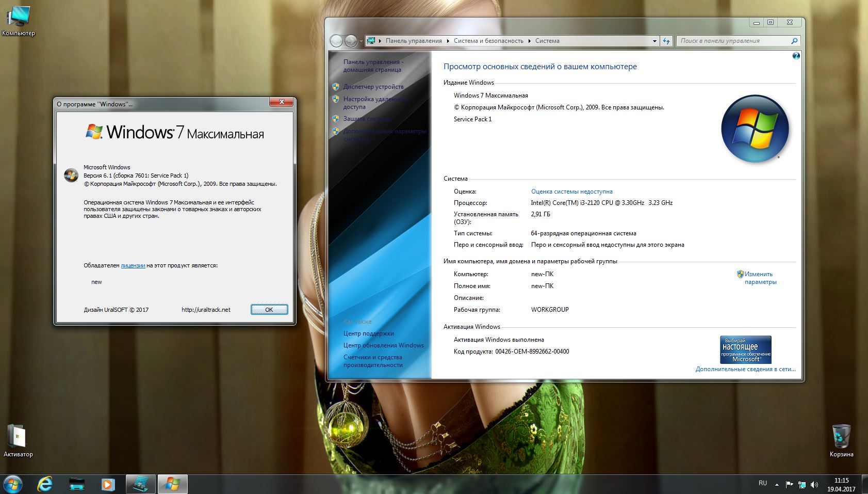The height and width of the screenshot is (494, 868).
Task: Open Счетчики и средства производительности
Action: coord(373,361)
